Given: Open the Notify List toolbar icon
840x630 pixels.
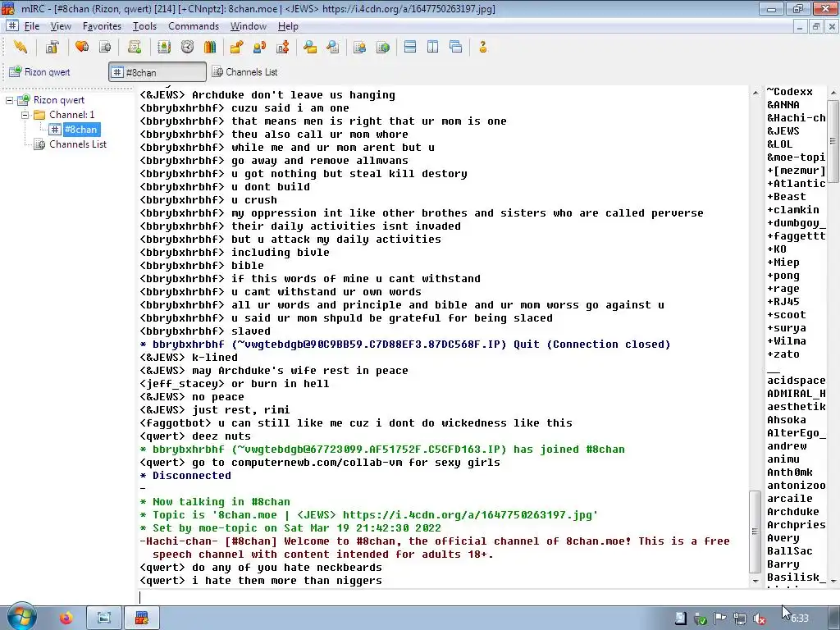Looking at the screenshot, I should [x=359, y=47].
